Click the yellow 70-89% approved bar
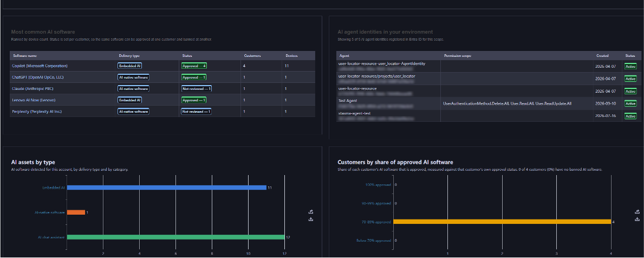The width and height of the screenshot is (644, 258). click(502, 222)
